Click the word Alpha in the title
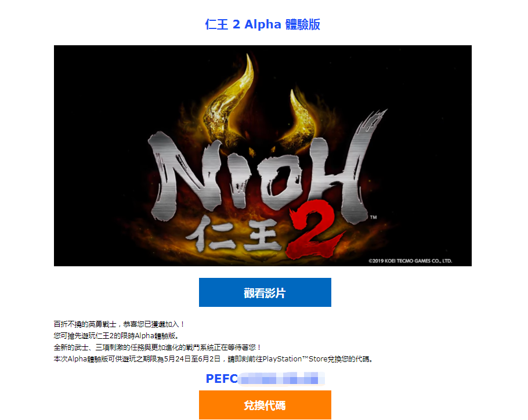 [263, 24]
